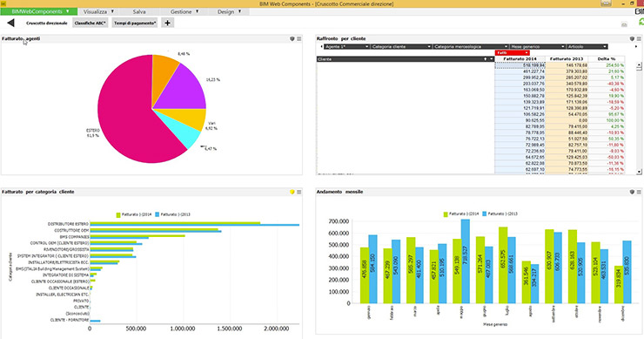Screen dimensions: 644x339
Task: Open menu icon of Fatturato per categoria cliente panel
Action: (x=299, y=192)
